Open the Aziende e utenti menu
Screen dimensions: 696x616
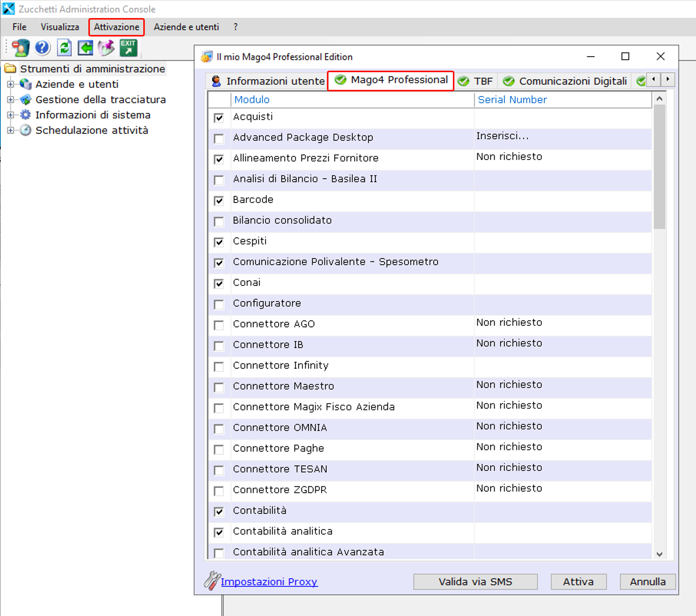click(x=186, y=27)
